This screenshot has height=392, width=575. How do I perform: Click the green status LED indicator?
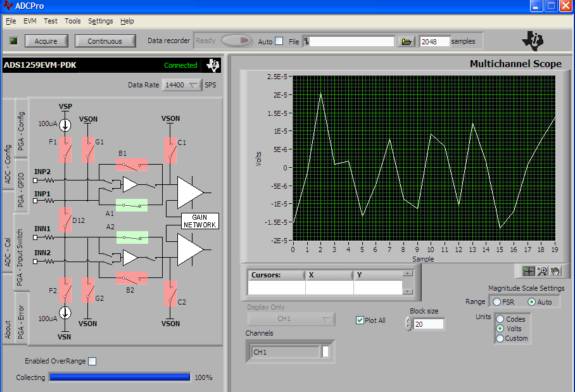point(14,41)
